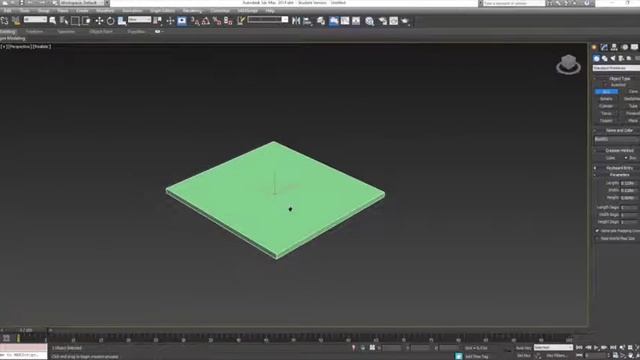Viewport: 640px width, 360px height.
Task: Open the Selected key filter dropdown
Action: coord(553,347)
